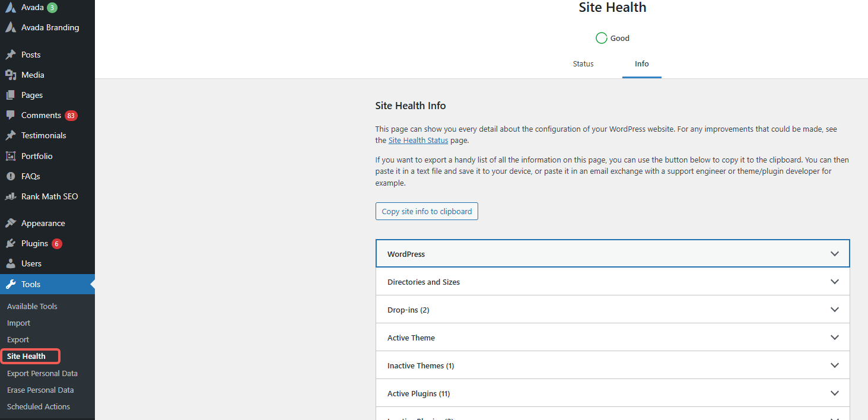The width and height of the screenshot is (868, 420).
Task: Click the FAQs icon in sidebar
Action: click(11, 176)
